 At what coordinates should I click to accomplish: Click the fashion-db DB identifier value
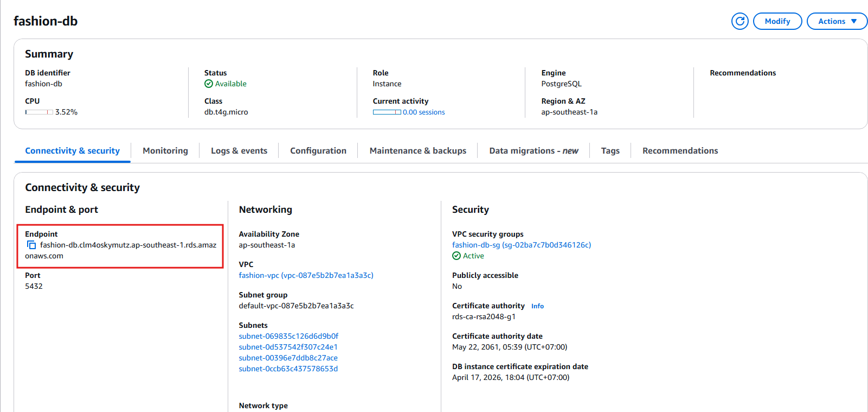tap(43, 84)
